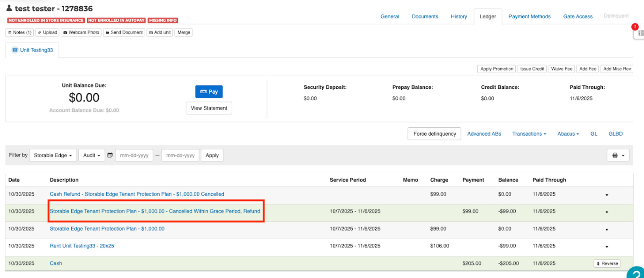Click the start date input field

pyautogui.click(x=134, y=155)
